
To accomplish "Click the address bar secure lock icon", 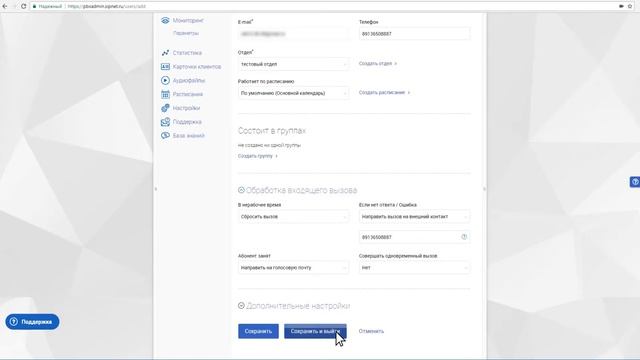I will [x=35, y=7].
